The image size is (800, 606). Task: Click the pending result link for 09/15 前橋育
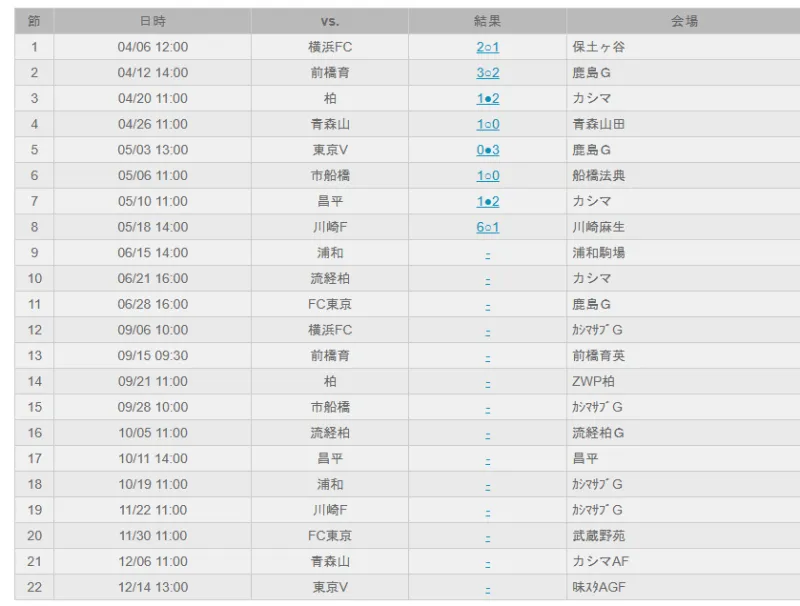[x=488, y=357]
